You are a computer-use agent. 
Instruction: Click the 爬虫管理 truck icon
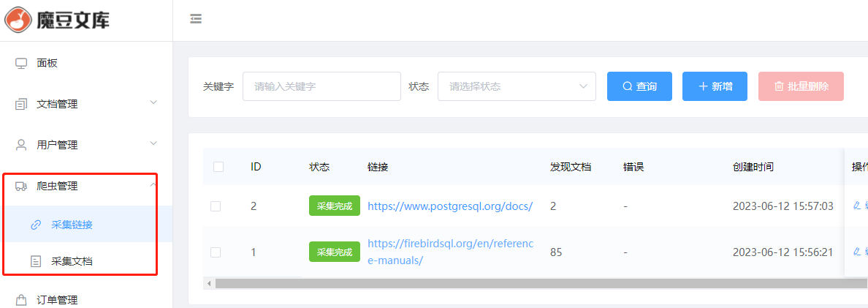click(21, 186)
